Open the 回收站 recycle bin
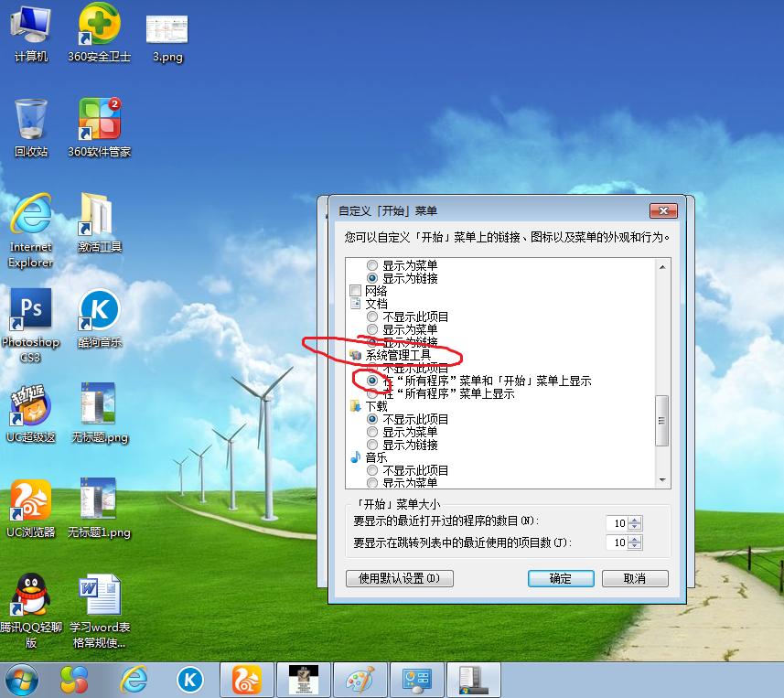 click(31, 119)
